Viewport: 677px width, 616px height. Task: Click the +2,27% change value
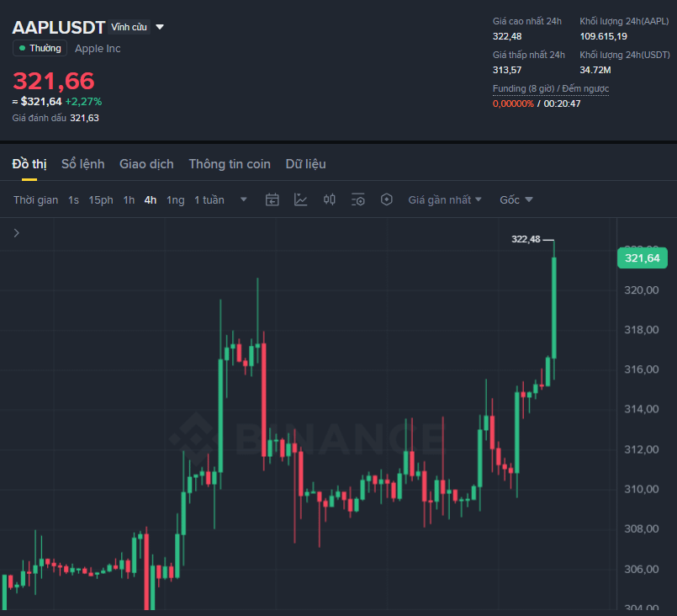(x=84, y=102)
